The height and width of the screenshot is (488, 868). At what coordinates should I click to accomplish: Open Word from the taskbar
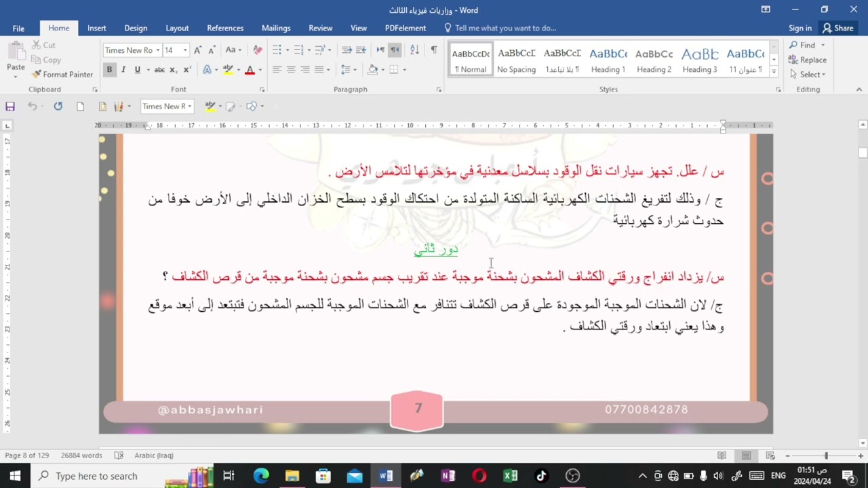[386, 476]
